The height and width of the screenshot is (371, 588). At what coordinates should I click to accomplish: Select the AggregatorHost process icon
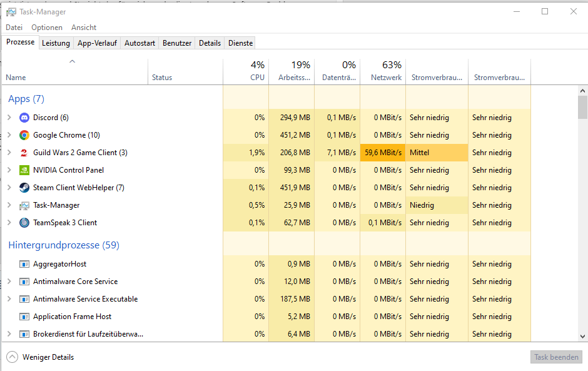click(24, 264)
